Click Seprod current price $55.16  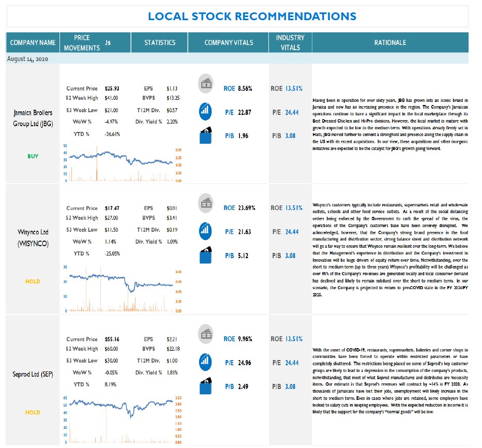pos(112,339)
